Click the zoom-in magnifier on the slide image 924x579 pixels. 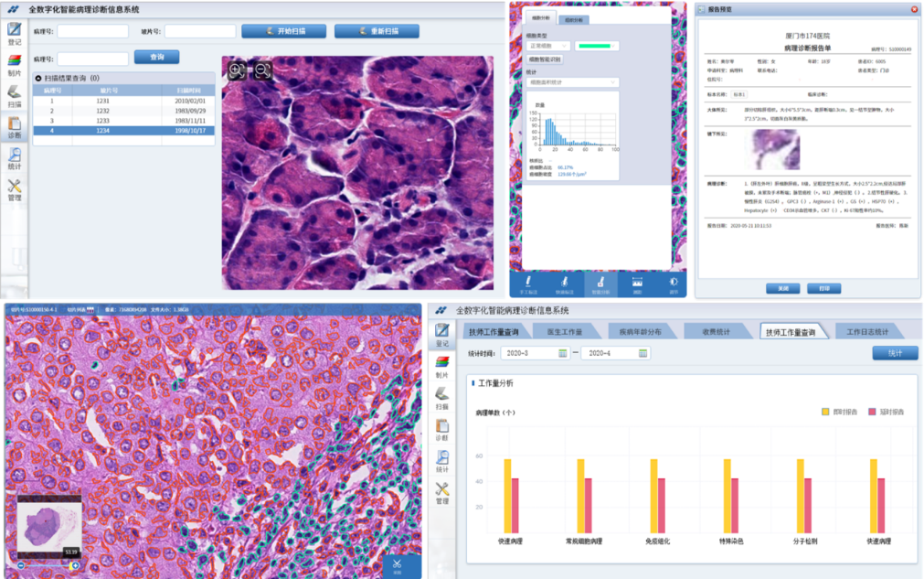[236, 71]
